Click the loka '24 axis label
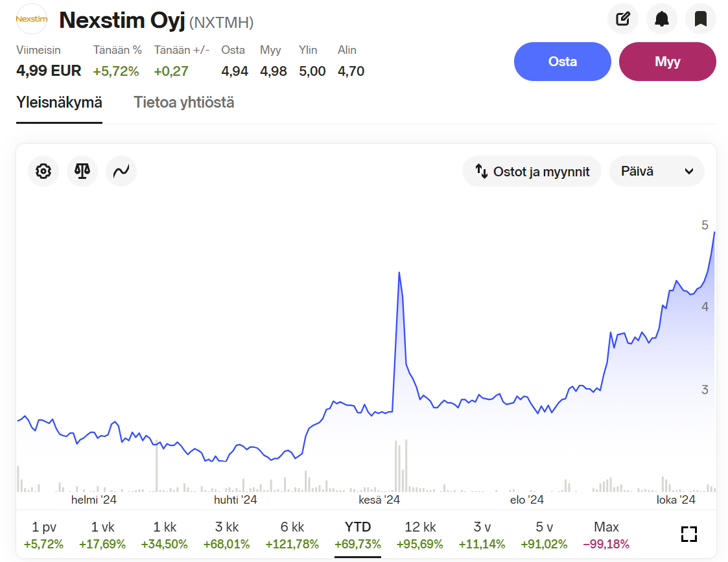 (676, 500)
